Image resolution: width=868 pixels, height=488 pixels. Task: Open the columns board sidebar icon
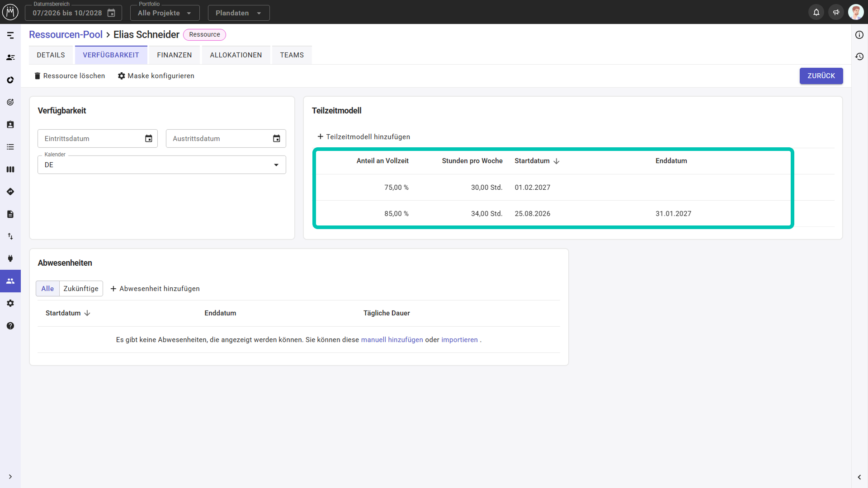pyautogui.click(x=10, y=169)
